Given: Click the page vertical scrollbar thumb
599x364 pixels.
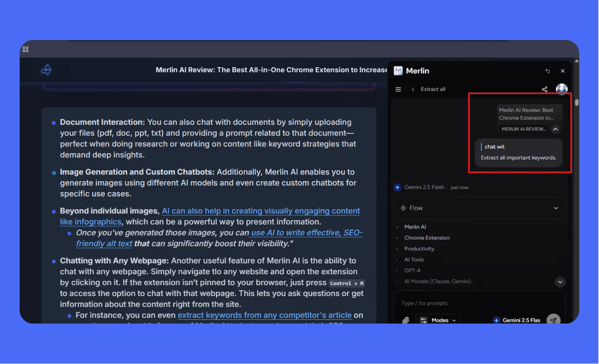Looking at the screenshot, I should click(x=576, y=102).
